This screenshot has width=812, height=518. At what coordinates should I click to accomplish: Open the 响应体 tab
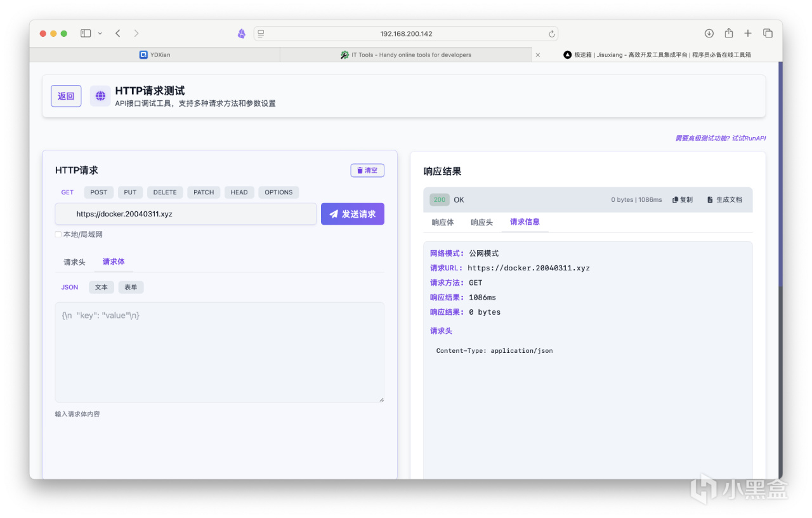point(443,222)
